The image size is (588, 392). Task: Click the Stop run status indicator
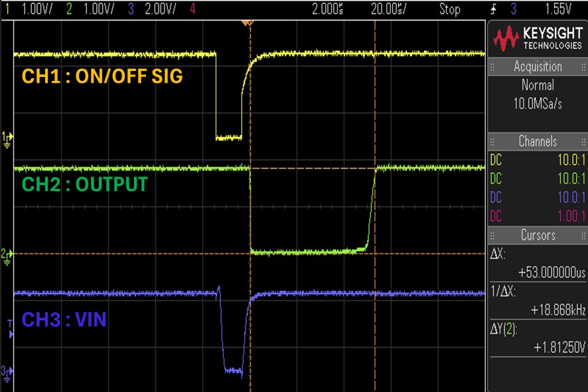click(x=449, y=9)
